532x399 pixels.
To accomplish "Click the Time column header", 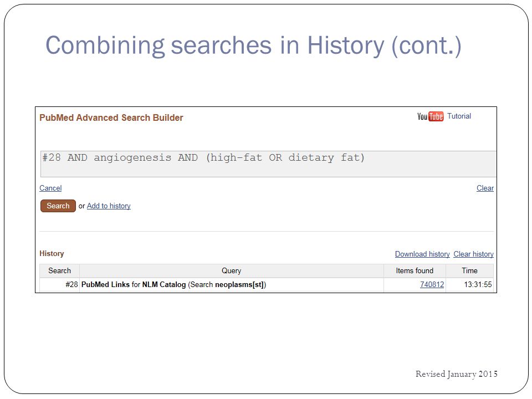I will point(469,271).
